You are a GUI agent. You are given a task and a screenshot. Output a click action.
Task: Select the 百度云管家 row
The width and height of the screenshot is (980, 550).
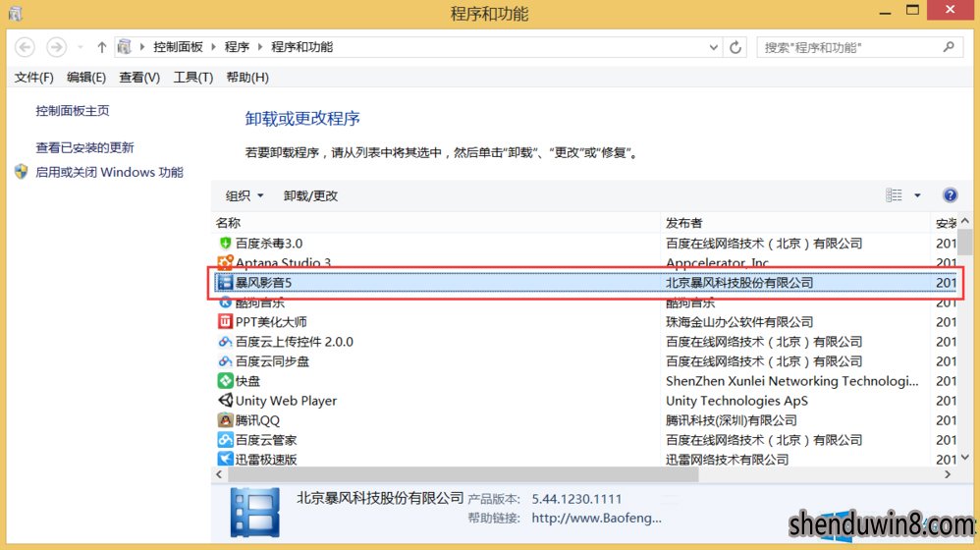[x=585, y=439]
